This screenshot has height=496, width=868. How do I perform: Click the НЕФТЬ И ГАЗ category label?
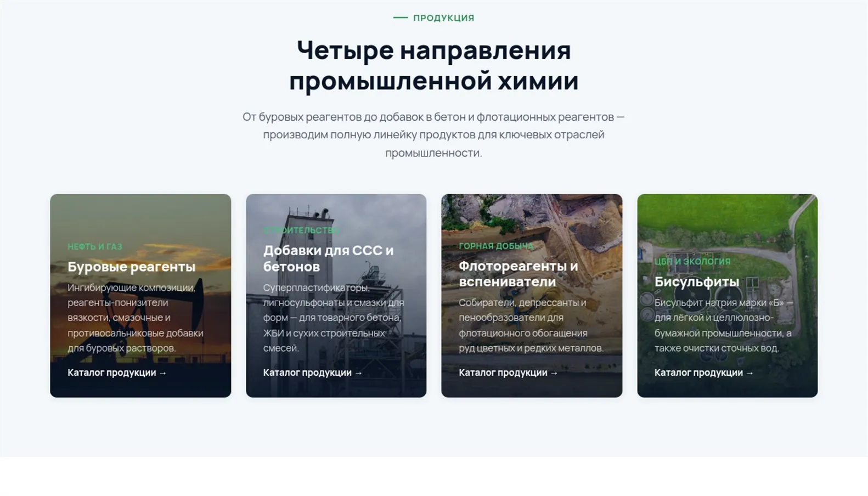[95, 247]
